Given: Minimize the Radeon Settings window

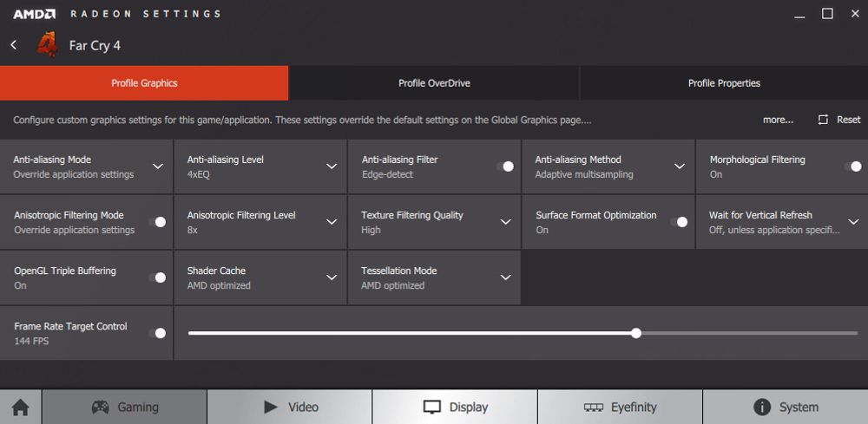Looking at the screenshot, I should (x=799, y=17).
